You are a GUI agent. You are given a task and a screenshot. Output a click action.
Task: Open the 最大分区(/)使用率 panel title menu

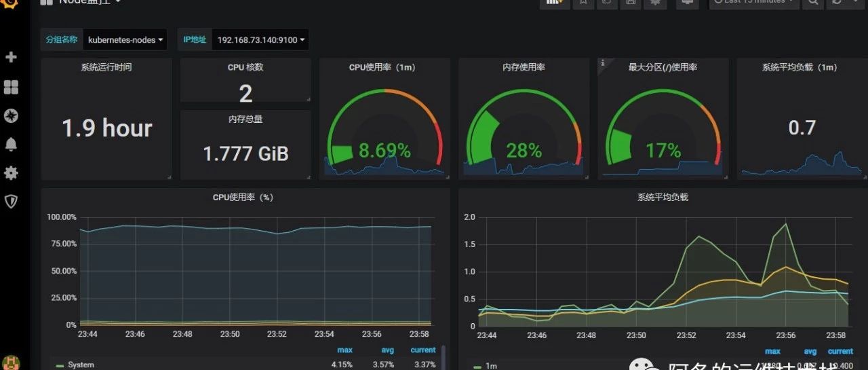[663, 67]
